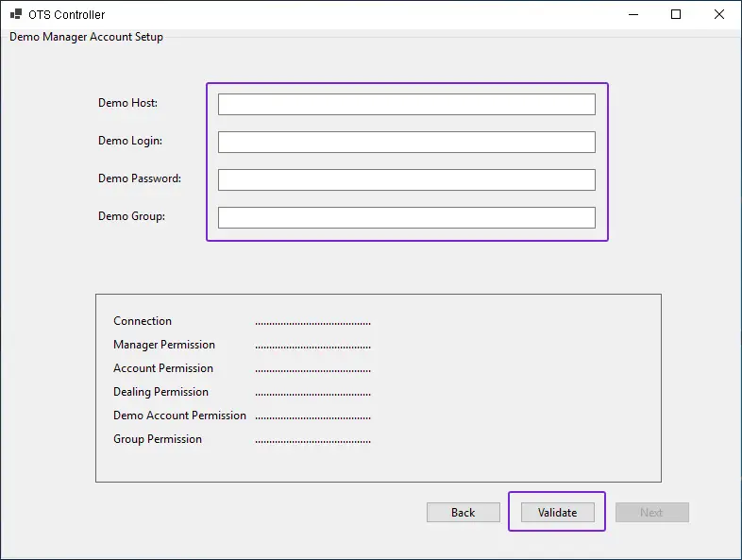Click the 'Demo Group:' label
This screenshot has height=560, width=742.
(131, 216)
